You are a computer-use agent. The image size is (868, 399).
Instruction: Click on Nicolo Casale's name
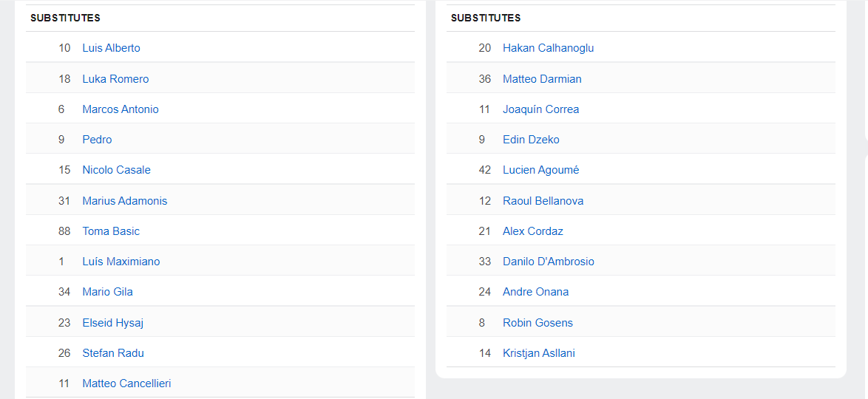coord(116,170)
